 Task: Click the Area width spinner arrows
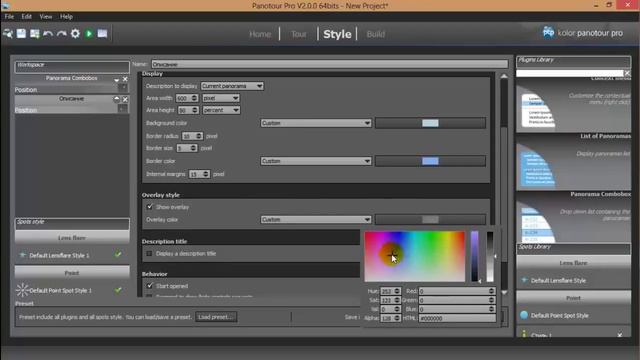click(x=194, y=98)
